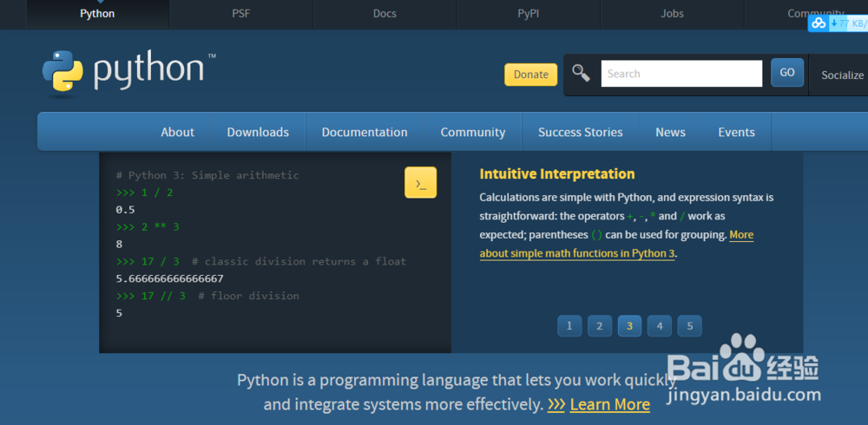Click output '5.666666666666667'

pos(170,278)
